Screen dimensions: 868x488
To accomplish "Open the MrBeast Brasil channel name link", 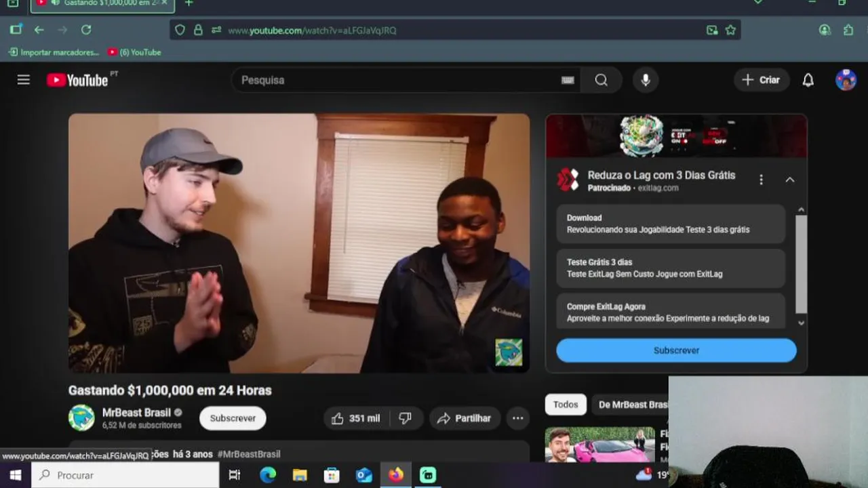I will tap(136, 412).
